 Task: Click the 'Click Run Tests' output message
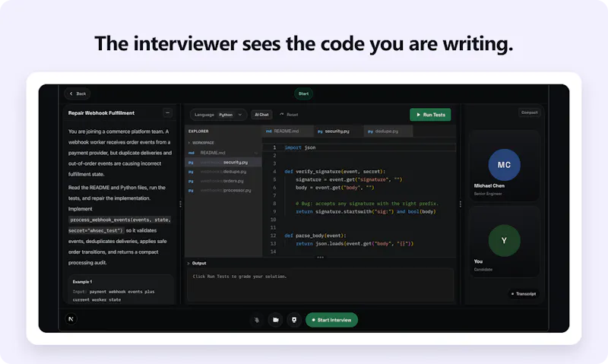[239, 277]
